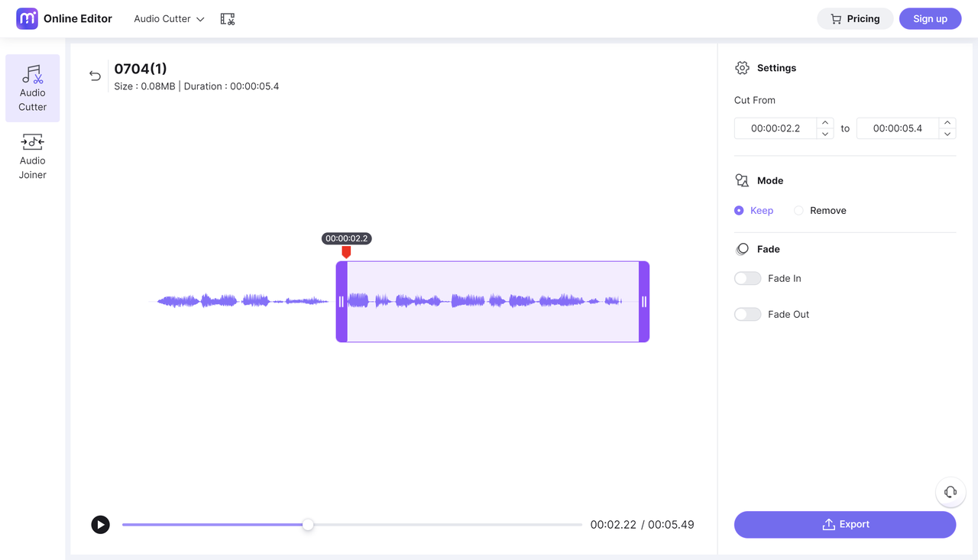Open the Audio Cutter mode dropdown
Screen dimensions: 978x560
pos(168,18)
